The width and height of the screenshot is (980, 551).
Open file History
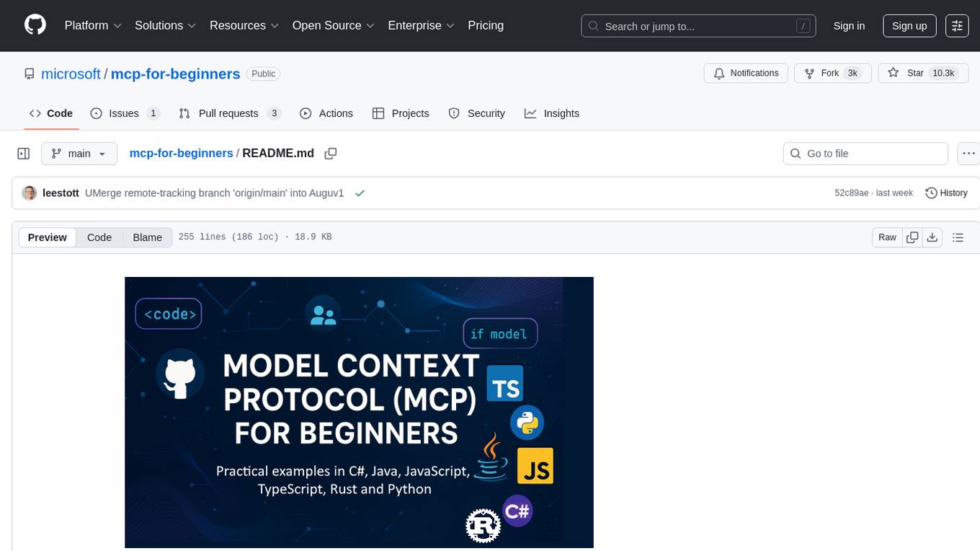[x=946, y=193]
